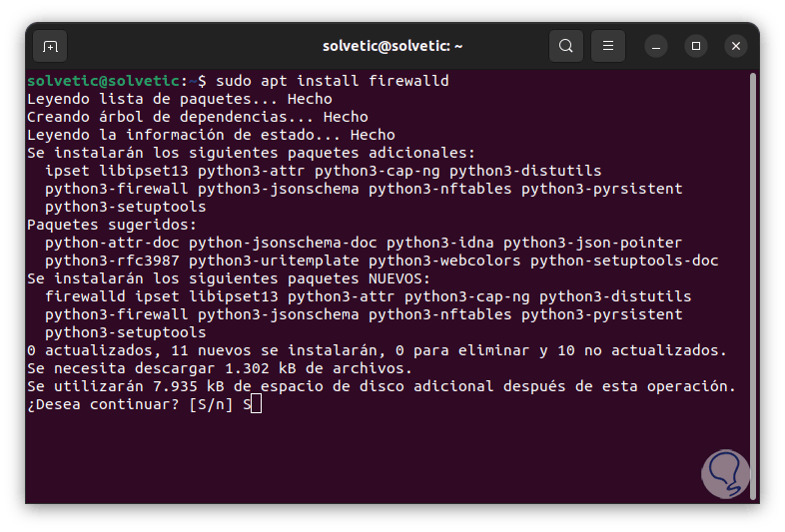This screenshot has width=785, height=532.
Task: Open a new terminal tab
Action: pyautogui.click(x=50, y=46)
